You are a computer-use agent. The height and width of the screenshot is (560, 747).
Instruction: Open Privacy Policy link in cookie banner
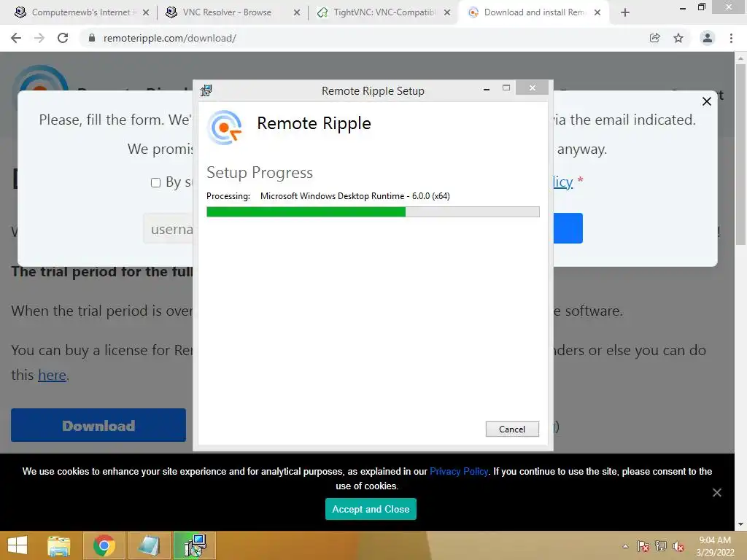coord(459,472)
